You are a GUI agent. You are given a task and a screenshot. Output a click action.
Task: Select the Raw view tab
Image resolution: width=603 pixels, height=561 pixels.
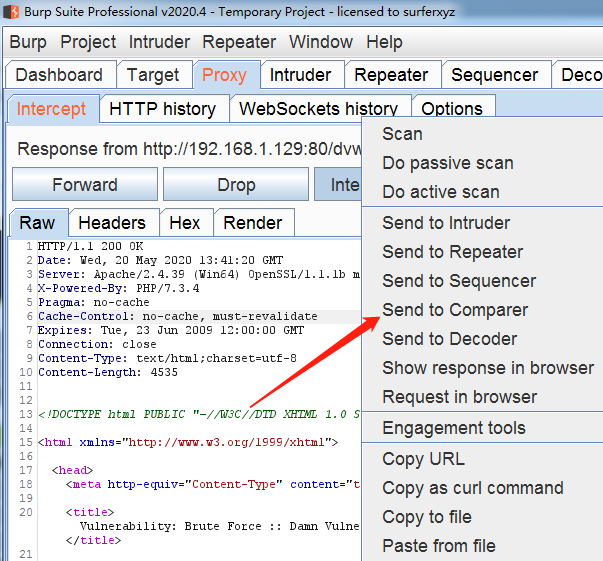38,223
